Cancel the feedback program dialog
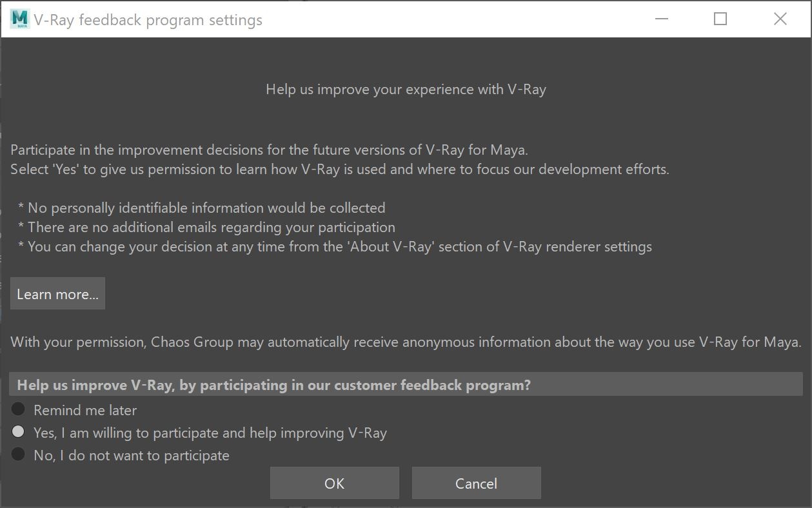Screen dimensions: 812x508 [476, 483]
